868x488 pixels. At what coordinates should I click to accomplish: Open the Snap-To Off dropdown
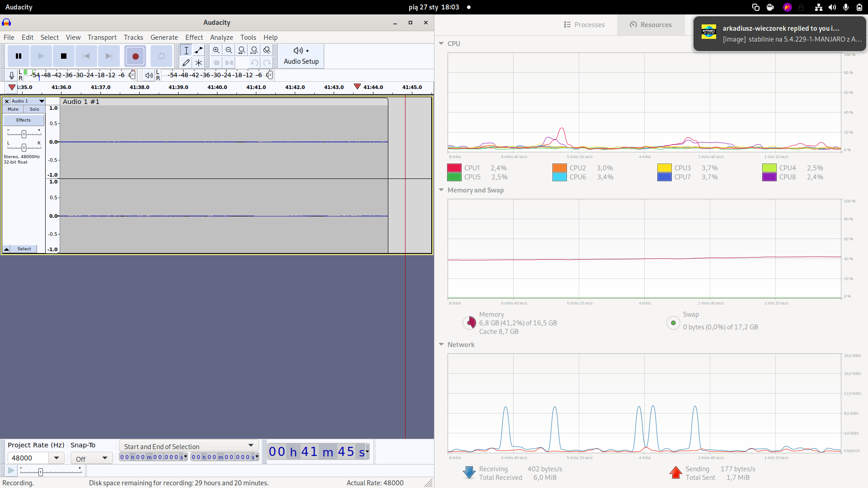pyautogui.click(x=92, y=459)
